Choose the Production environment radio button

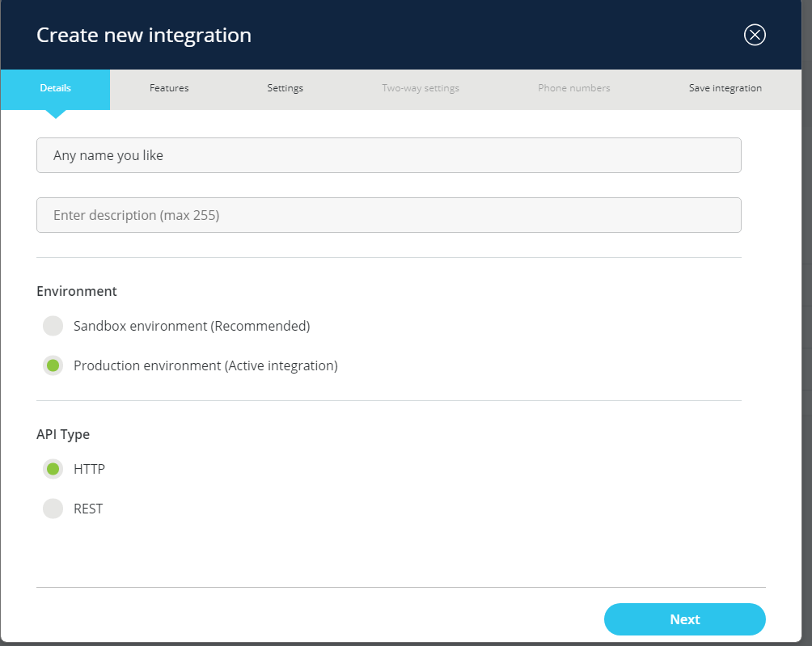pyautogui.click(x=53, y=365)
